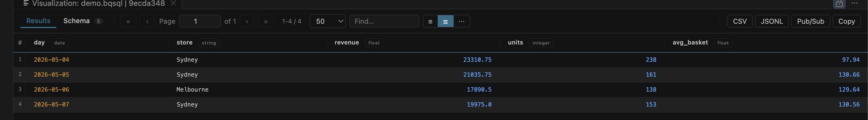
Task: Click the integer type badge beside units
Action: (541, 43)
